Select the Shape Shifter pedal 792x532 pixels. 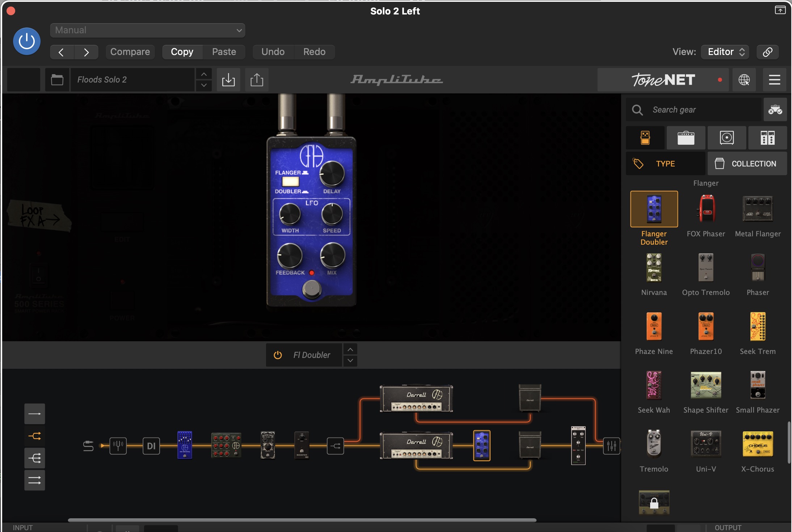point(706,385)
